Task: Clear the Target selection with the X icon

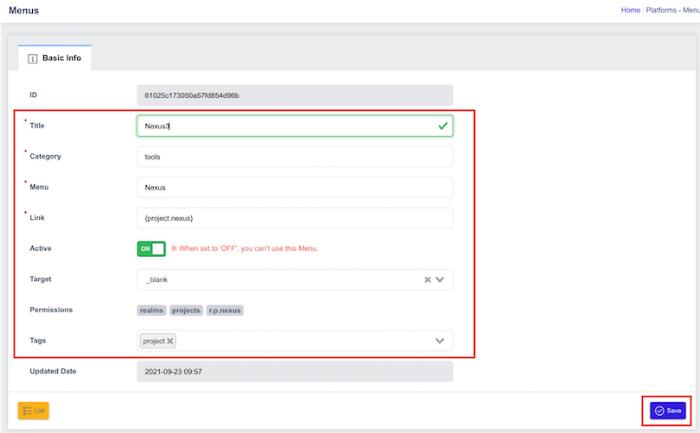Action: [x=427, y=279]
